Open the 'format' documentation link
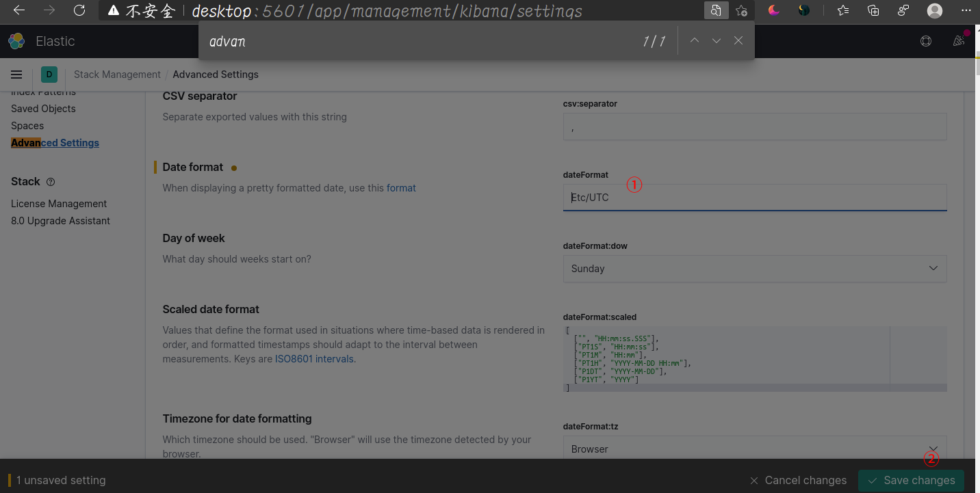 401,187
